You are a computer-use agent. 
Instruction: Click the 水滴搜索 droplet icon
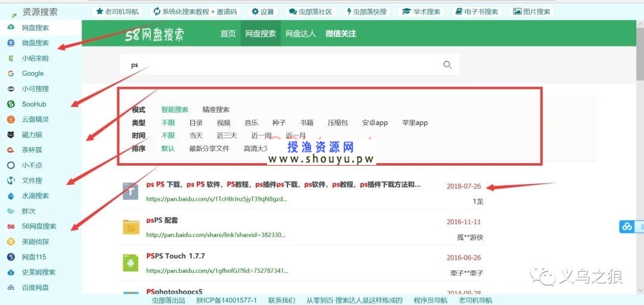11,196
